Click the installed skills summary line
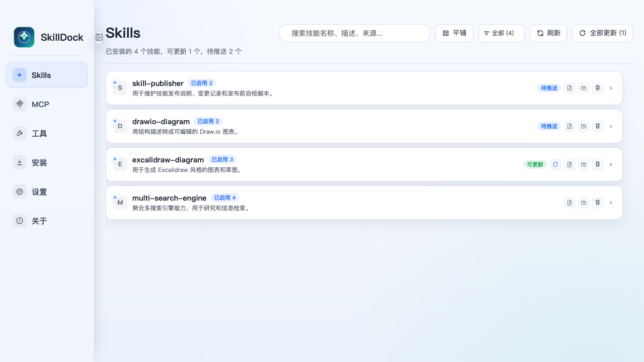The width and height of the screenshot is (644, 362). (x=174, y=51)
